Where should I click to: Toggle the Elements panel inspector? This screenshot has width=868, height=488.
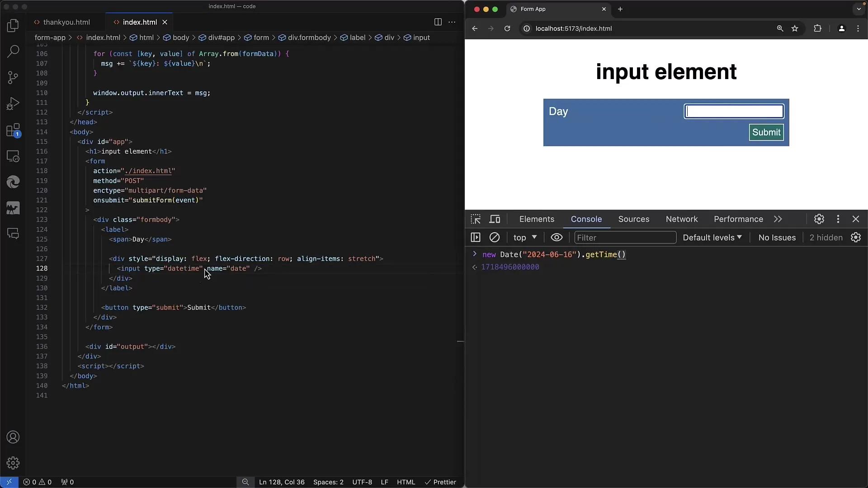475,219
